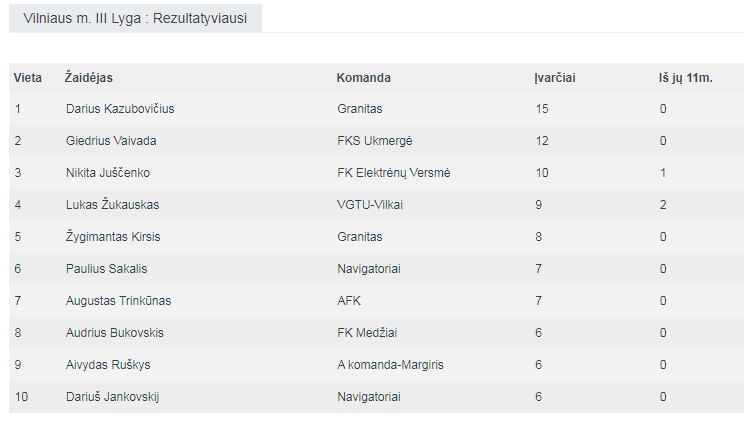Open Žygimantas Kirsis player entry
Image resolution: width=744 pixels, height=433 pixels.
(x=113, y=237)
